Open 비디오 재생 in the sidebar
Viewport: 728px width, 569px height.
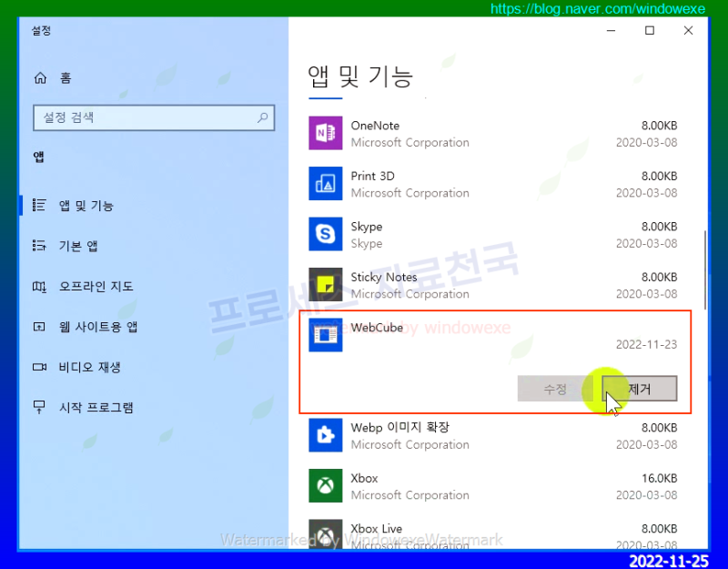point(89,367)
